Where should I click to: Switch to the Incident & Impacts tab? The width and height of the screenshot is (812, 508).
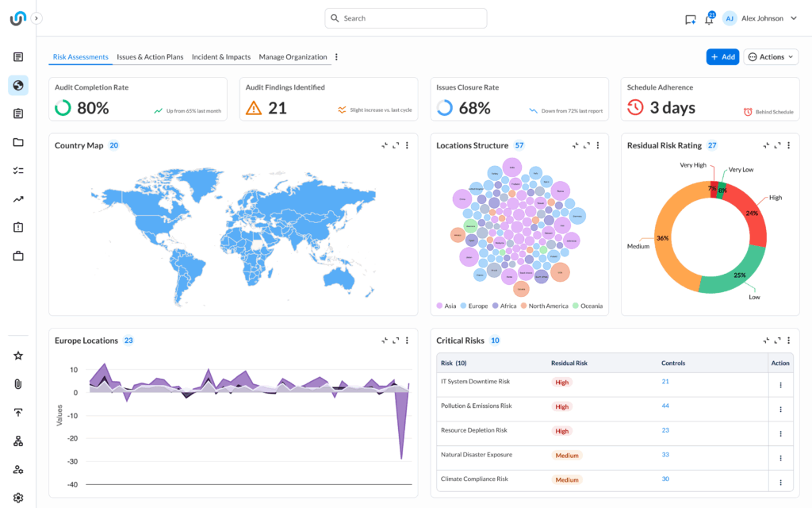221,57
